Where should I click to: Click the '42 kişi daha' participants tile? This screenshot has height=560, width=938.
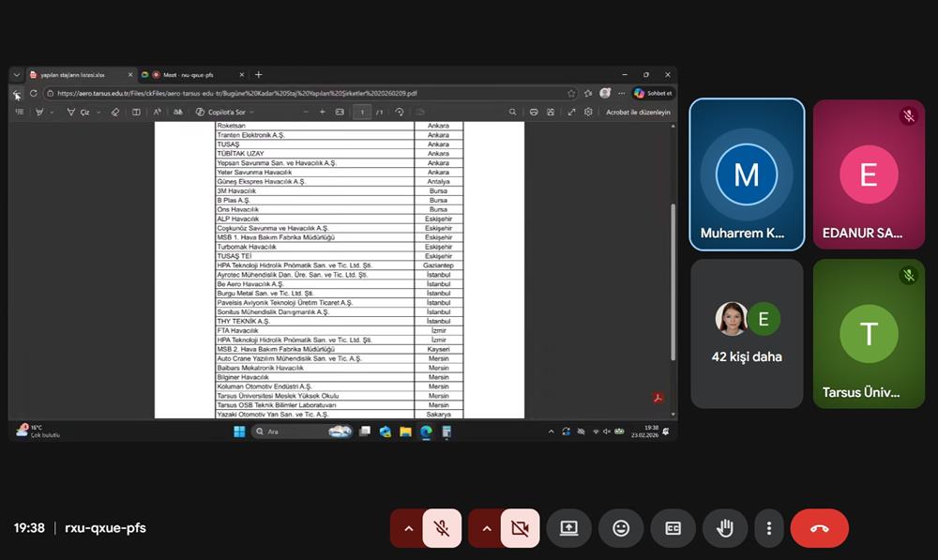pos(747,334)
